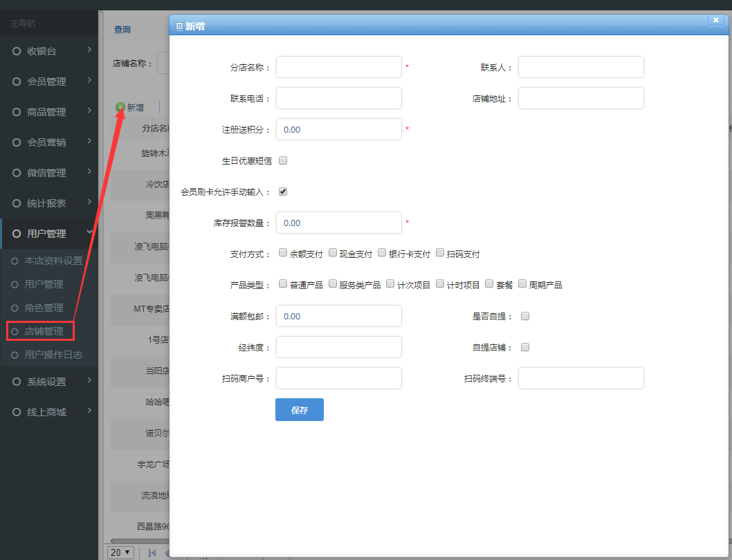Image resolution: width=732 pixels, height=560 pixels.
Task: Click the green plus icon for 新增
Action: point(120,107)
